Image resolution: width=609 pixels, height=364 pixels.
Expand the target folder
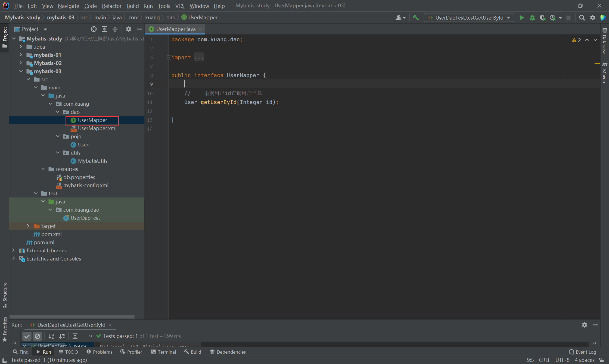click(x=28, y=226)
